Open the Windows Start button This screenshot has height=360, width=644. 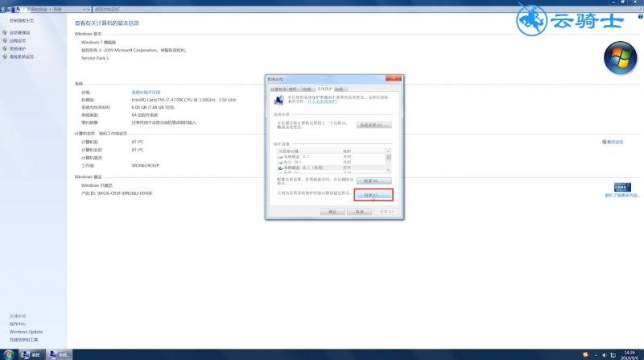pos(8,354)
